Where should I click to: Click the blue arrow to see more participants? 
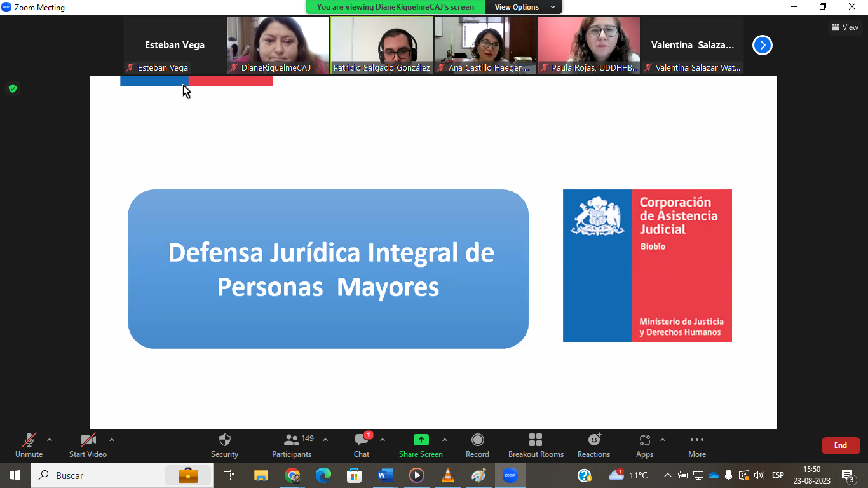pyautogui.click(x=761, y=45)
